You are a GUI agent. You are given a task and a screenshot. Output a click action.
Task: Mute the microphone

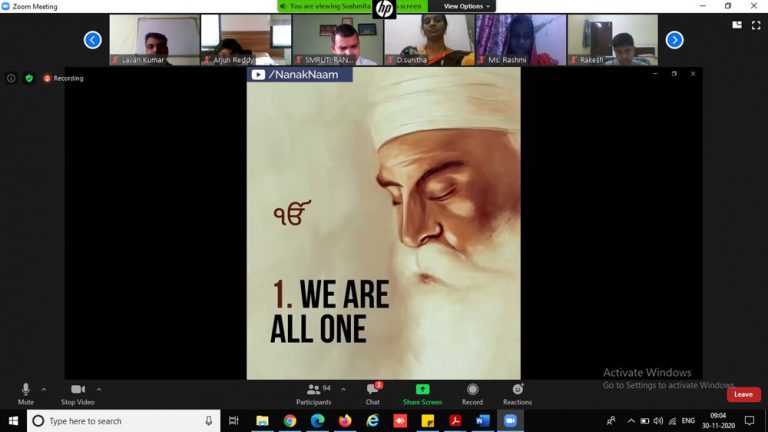tap(26, 390)
